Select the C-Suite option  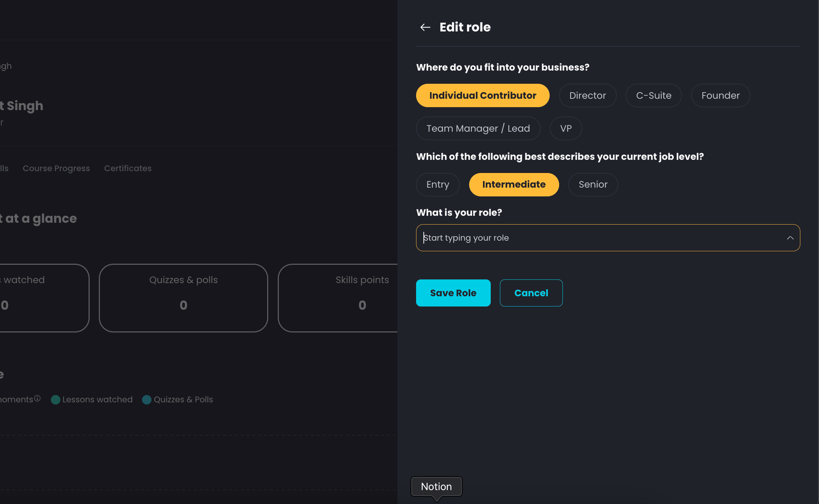coord(654,95)
